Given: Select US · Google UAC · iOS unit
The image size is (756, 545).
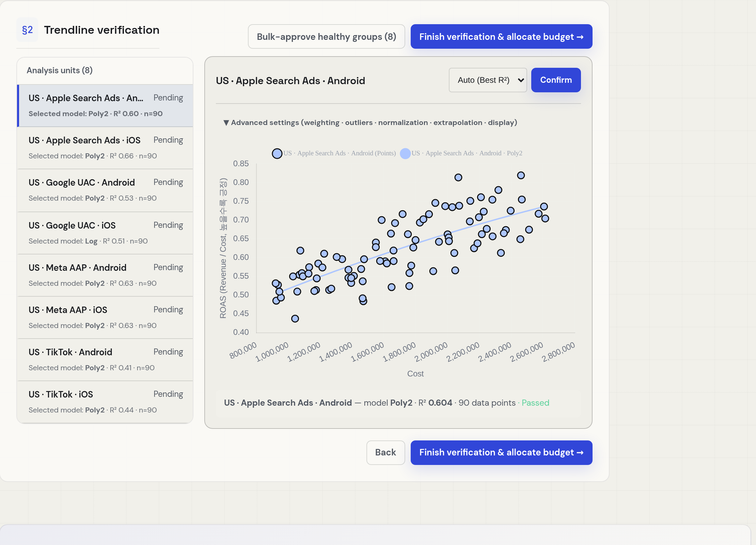Looking at the screenshot, I should point(105,233).
